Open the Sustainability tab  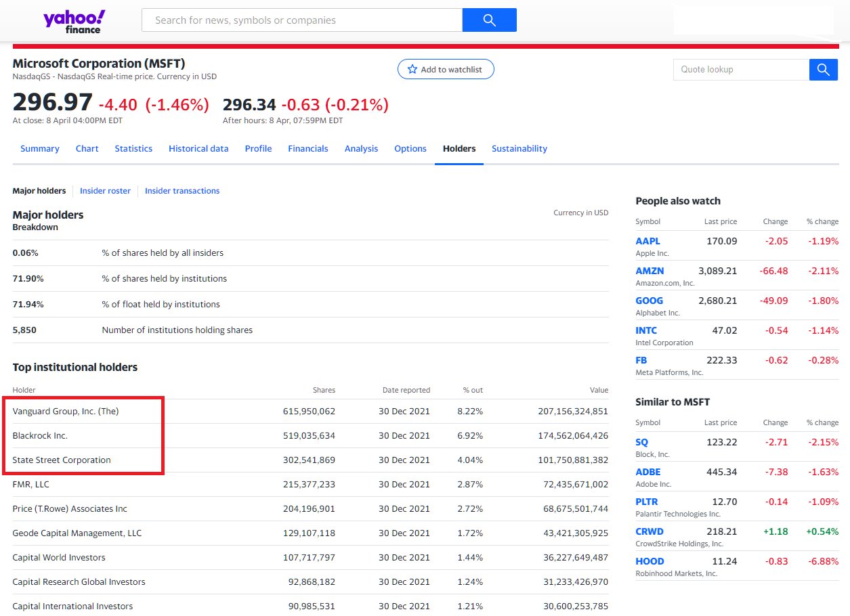coord(519,149)
